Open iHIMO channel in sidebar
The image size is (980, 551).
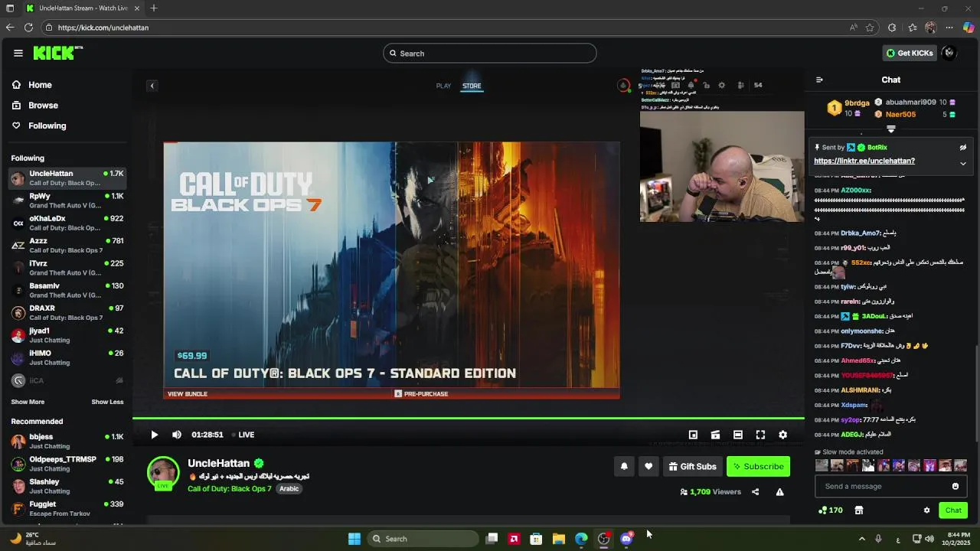tap(67, 357)
